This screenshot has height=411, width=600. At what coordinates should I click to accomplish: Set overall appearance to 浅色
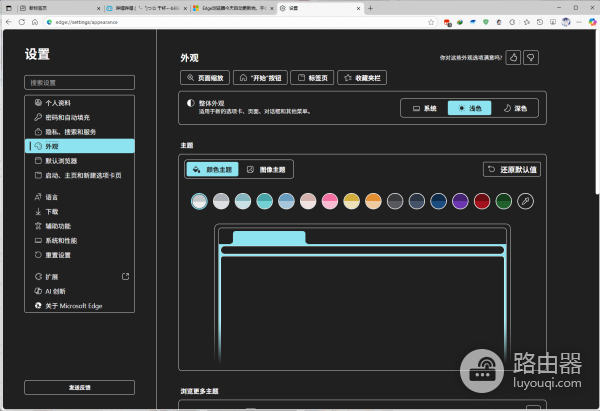[x=470, y=108]
